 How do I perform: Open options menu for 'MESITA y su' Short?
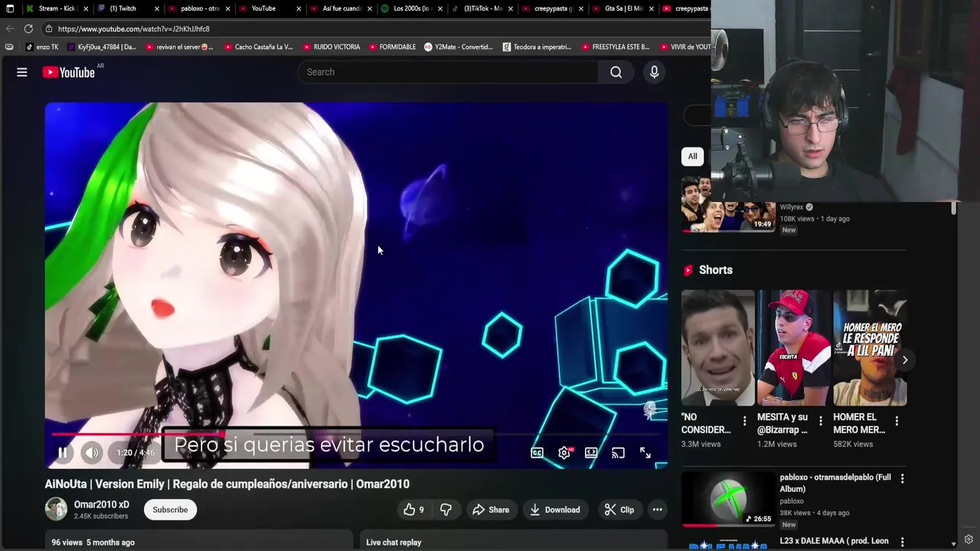tap(820, 421)
